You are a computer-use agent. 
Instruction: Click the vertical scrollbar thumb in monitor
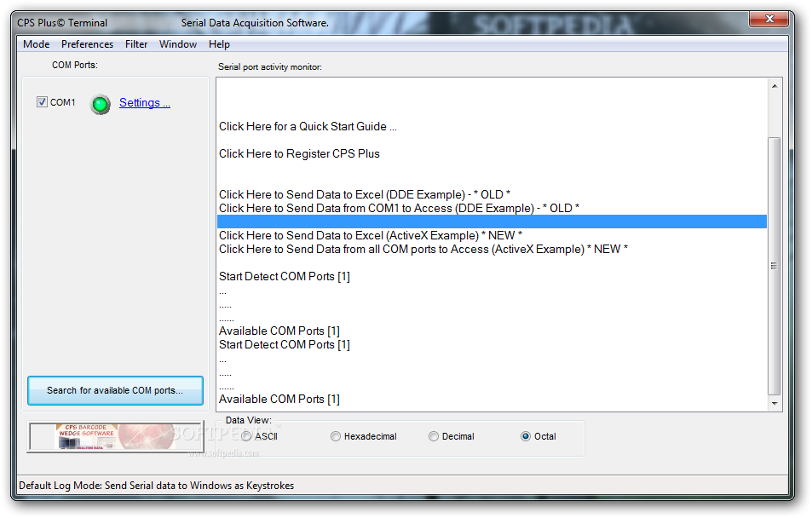pyautogui.click(x=775, y=266)
